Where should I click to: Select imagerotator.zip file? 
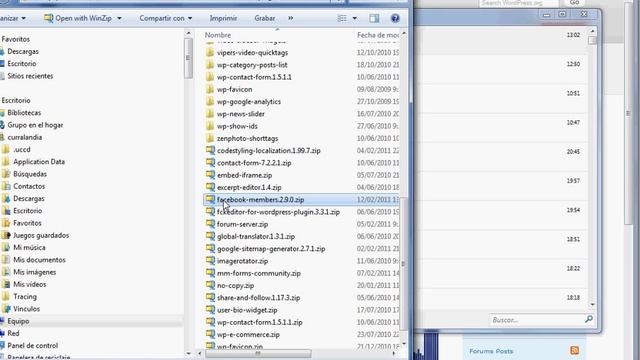[242, 261]
